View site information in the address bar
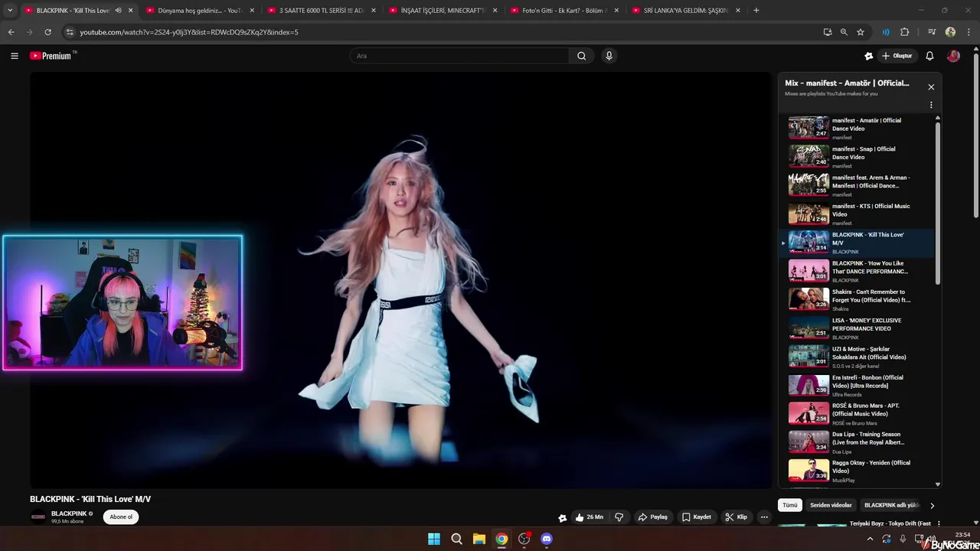The height and width of the screenshot is (551, 980). point(70,32)
